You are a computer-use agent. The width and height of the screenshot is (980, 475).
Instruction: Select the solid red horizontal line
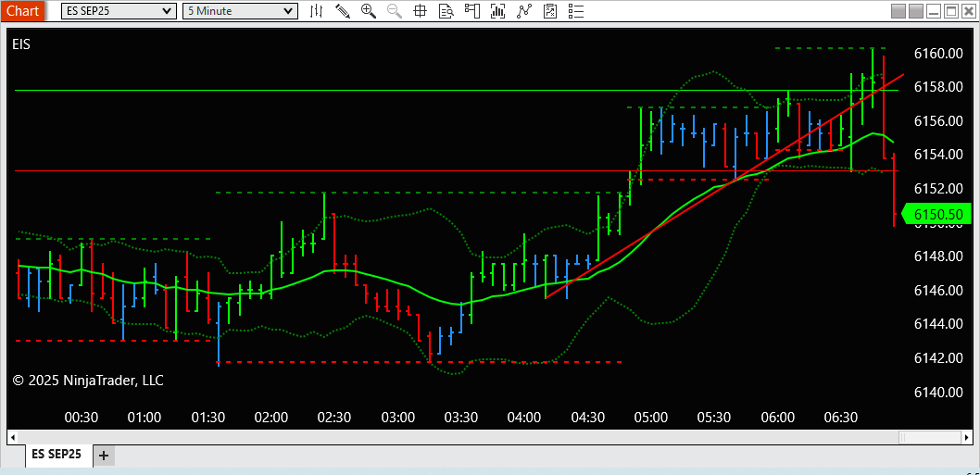click(457, 170)
